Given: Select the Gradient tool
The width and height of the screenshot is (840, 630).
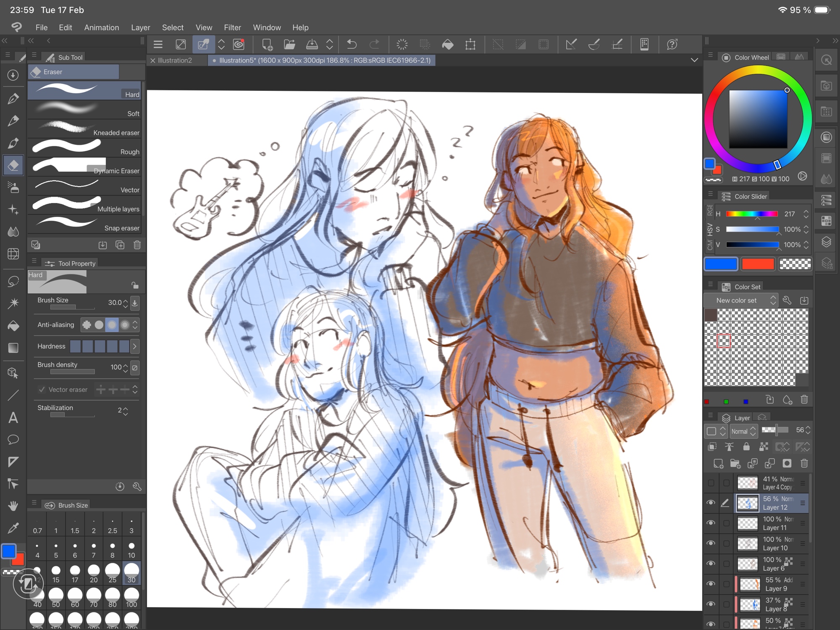Looking at the screenshot, I should [13, 348].
